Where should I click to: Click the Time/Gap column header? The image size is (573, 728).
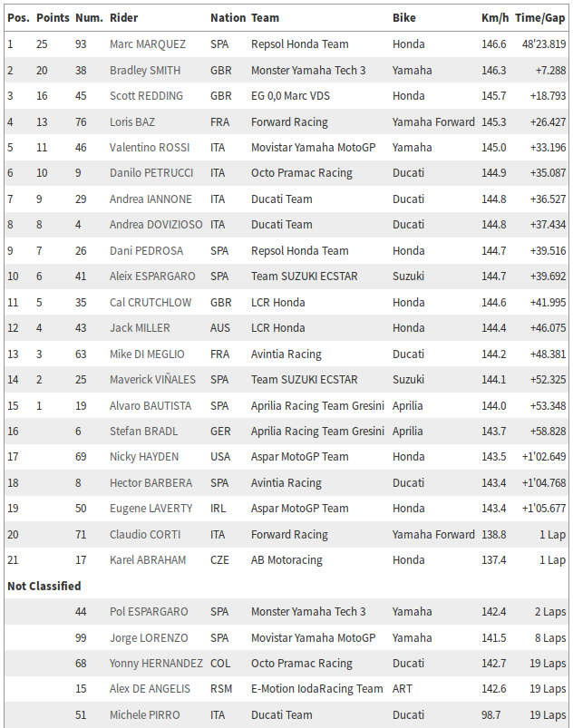pyautogui.click(x=540, y=17)
